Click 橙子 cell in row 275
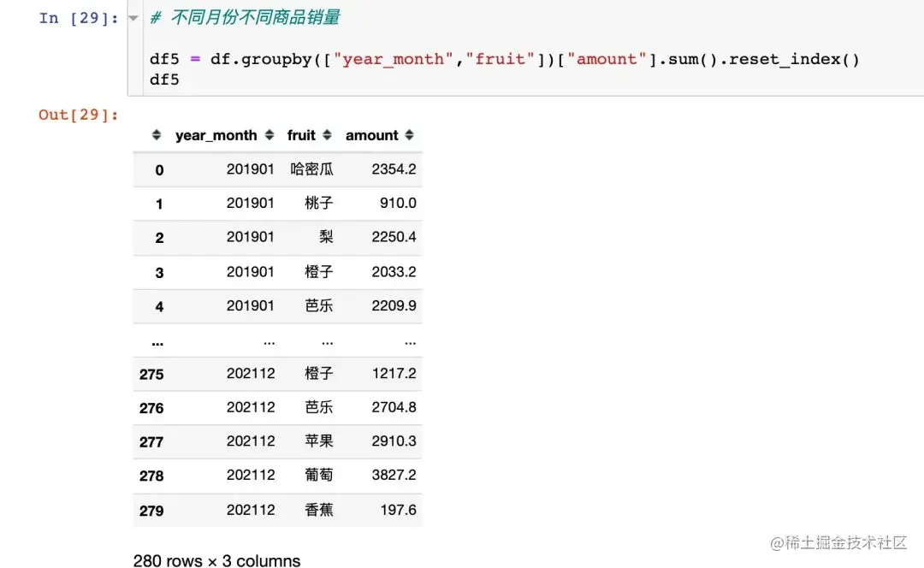The image size is (924, 568). click(x=319, y=373)
